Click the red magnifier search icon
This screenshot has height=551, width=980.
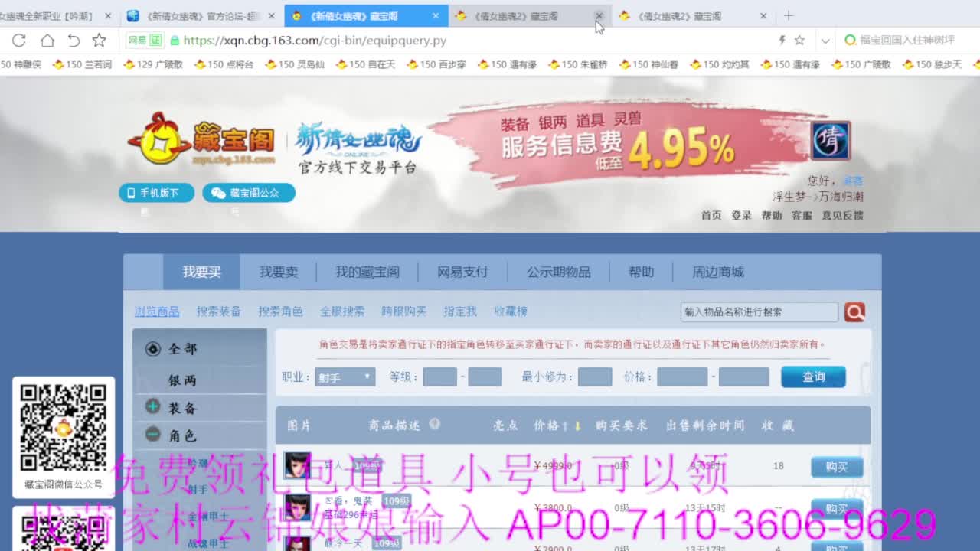pos(854,312)
